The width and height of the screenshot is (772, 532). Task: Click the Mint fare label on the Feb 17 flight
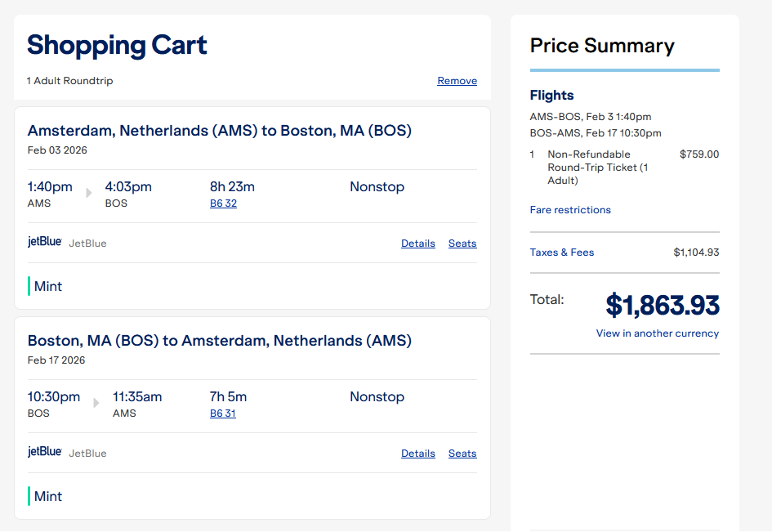[47, 496]
